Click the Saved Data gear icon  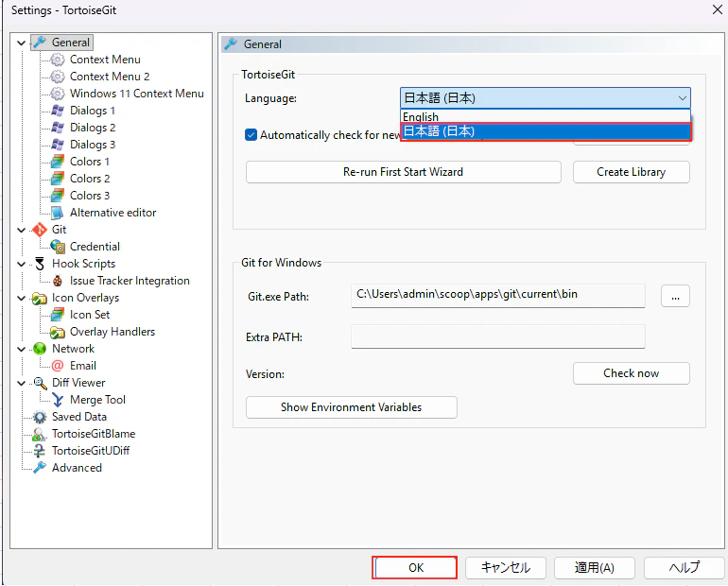pos(40,417)
